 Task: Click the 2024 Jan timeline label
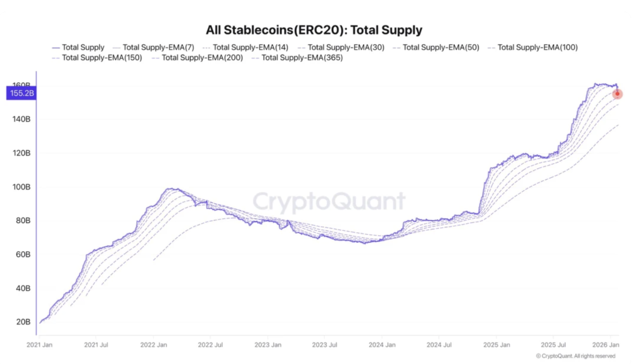[x=381, y=345]
